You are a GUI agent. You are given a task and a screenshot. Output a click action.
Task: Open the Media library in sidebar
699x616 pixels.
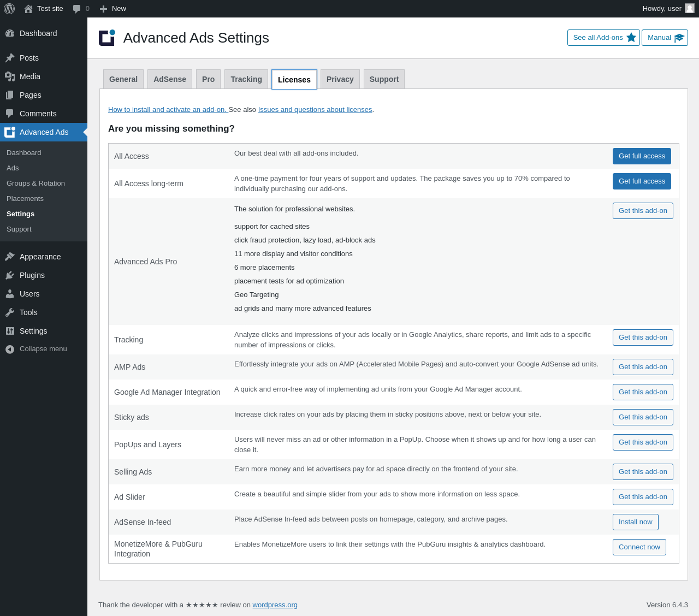point(29,76)
